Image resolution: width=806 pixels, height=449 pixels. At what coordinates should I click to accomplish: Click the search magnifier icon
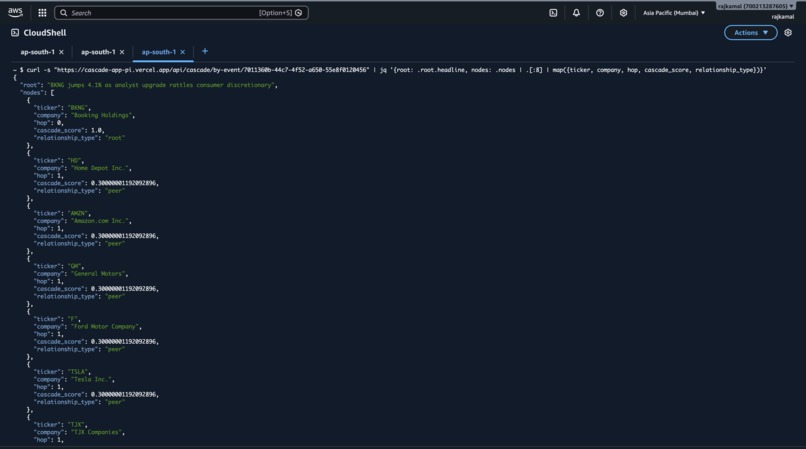(x=64, y=13)
